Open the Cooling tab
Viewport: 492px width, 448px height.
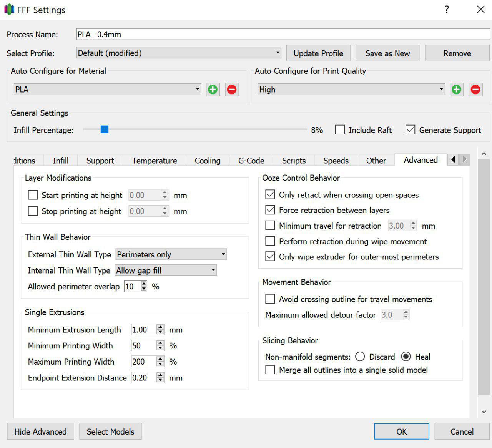[208, 161]
